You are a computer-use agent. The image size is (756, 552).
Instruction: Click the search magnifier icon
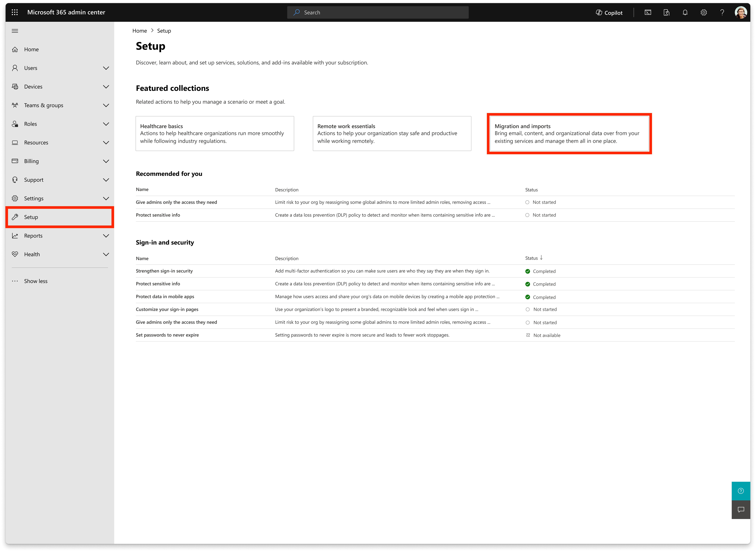click(x=297, y=12)
